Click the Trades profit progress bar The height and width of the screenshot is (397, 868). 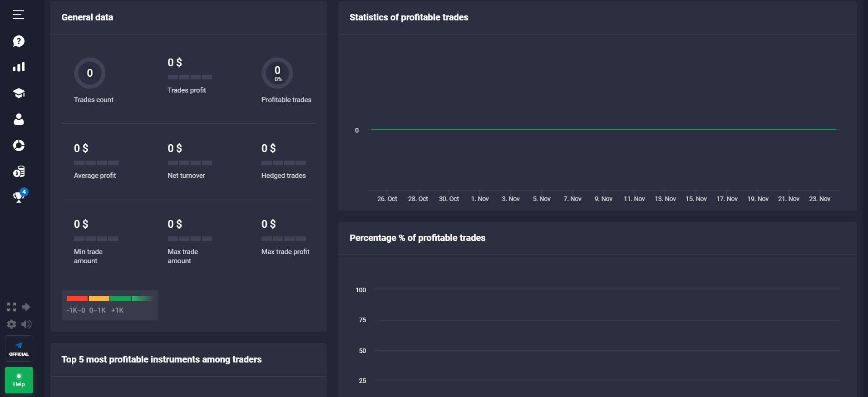tap(190, 77)
